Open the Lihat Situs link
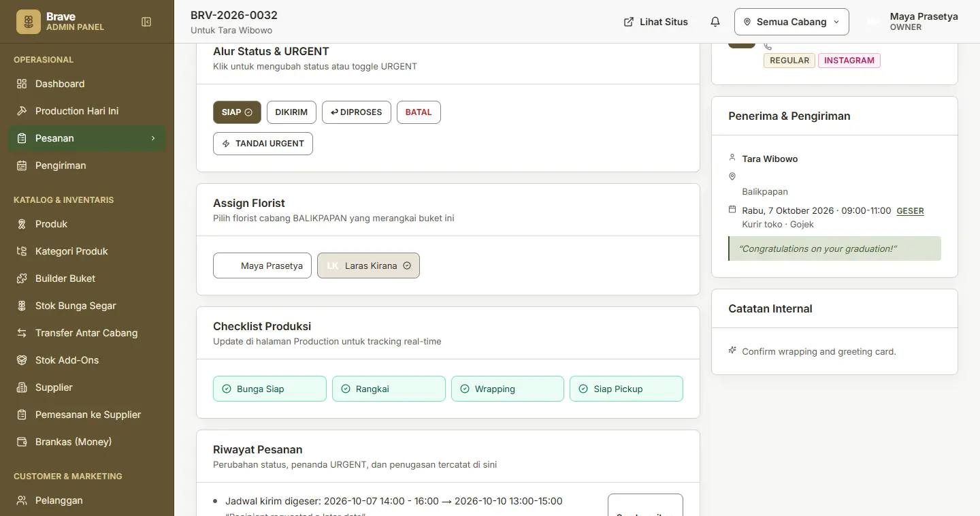This screenshot has height=516, width=980. (x=656, y=22)
